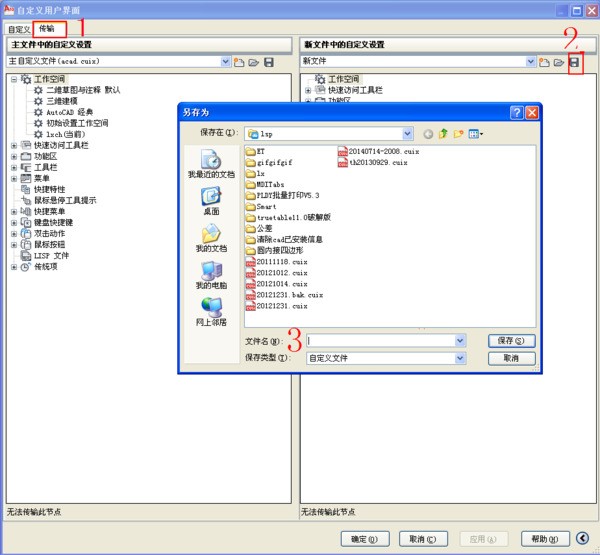Select 工作空间 in right tree

pyautogui.click(x=344, y=79)
